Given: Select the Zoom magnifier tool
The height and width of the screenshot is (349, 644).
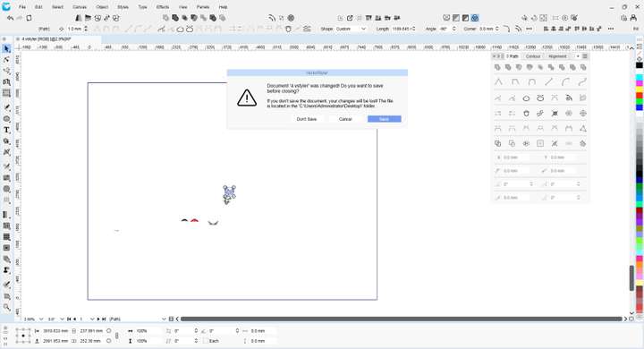Looking at the screenshot, I should coord(6,307).
